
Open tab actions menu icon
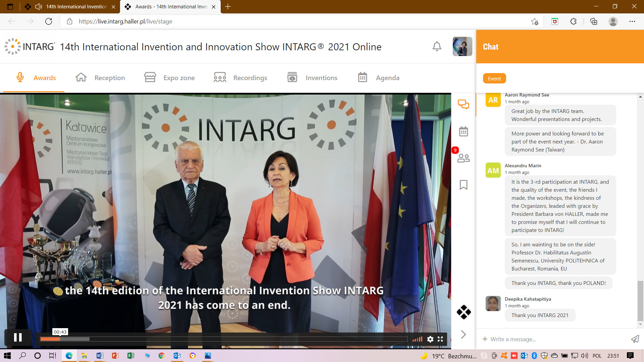point(10,7)
